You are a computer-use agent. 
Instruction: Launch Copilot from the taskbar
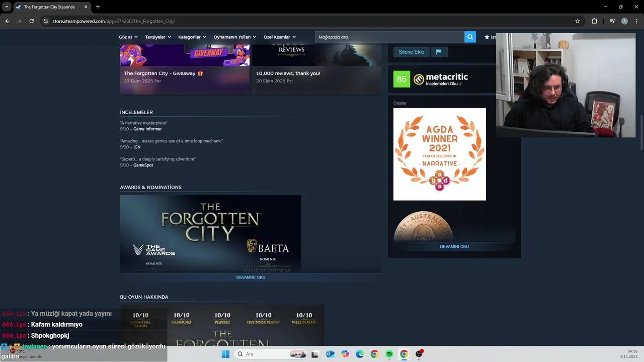[345, 354]
